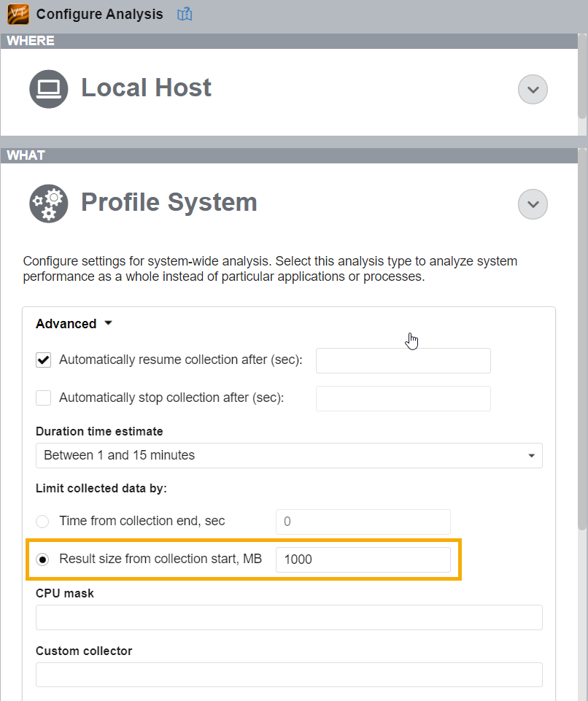
Task: Open the Duration time estimate dropdown
Action: 289,455
